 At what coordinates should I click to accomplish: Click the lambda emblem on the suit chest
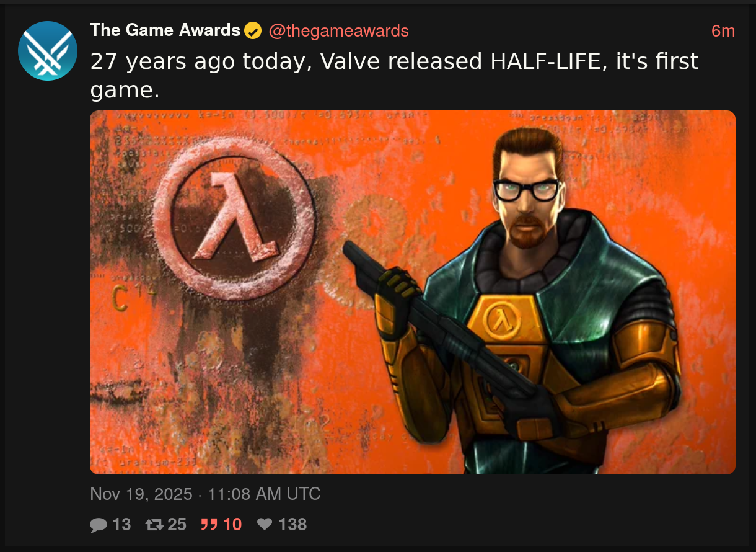pyautogui.click(x=501, y=319)
